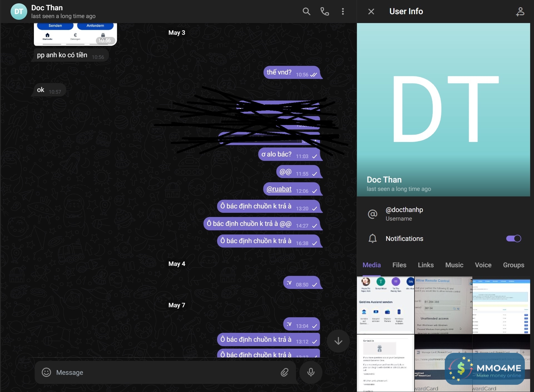Open the Allow Remote Control media thumbnail
Viewport: 534px width, 392px height.
[443, 305]
